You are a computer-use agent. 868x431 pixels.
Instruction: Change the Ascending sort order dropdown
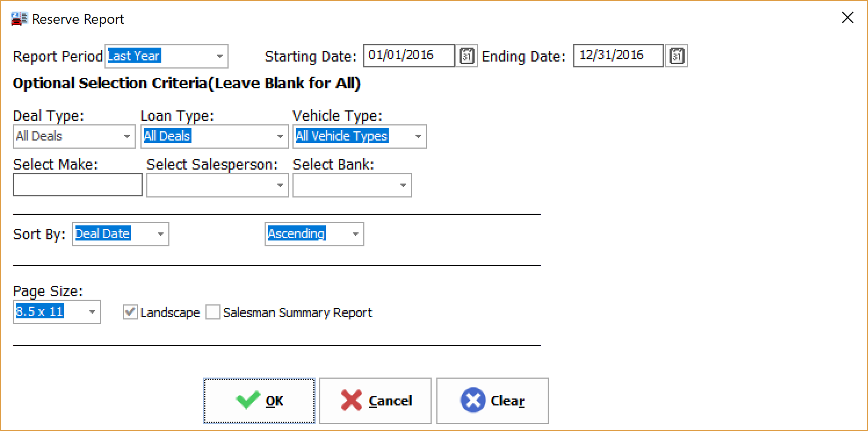(356, 234)
